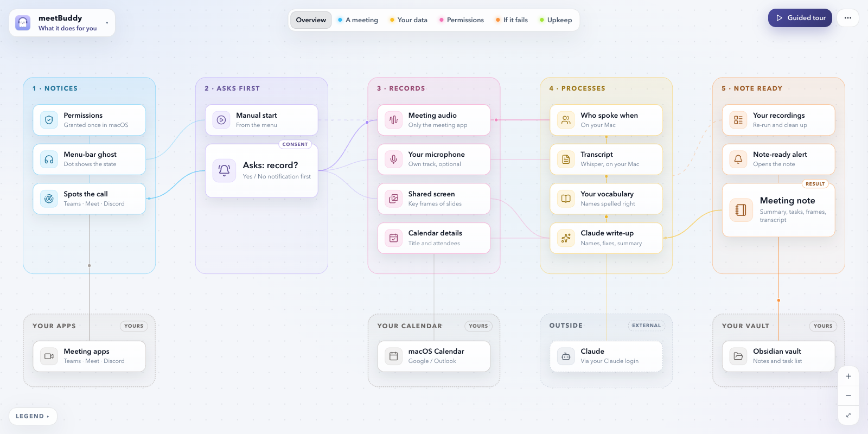Click the CONSENT badge
The height and width of the screenshot is (434, 868).
295,144
